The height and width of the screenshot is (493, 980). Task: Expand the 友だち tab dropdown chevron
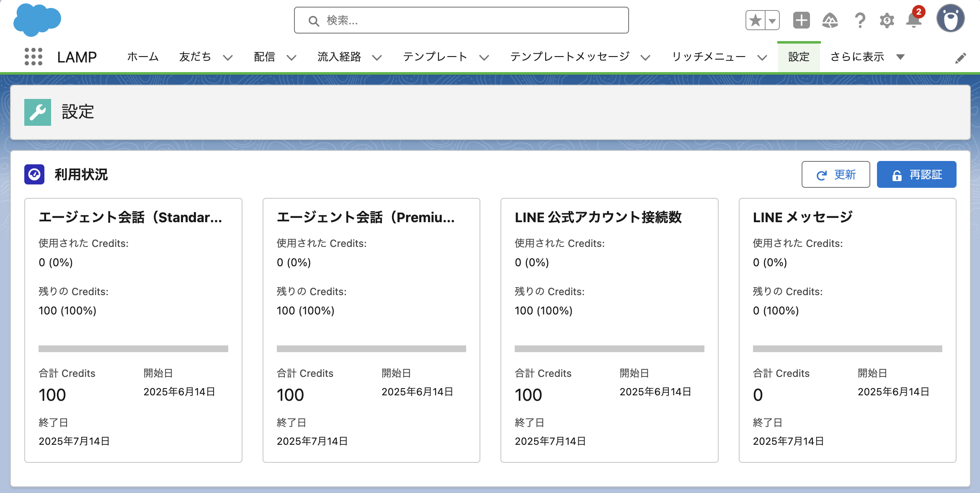(x=228, y=57)
